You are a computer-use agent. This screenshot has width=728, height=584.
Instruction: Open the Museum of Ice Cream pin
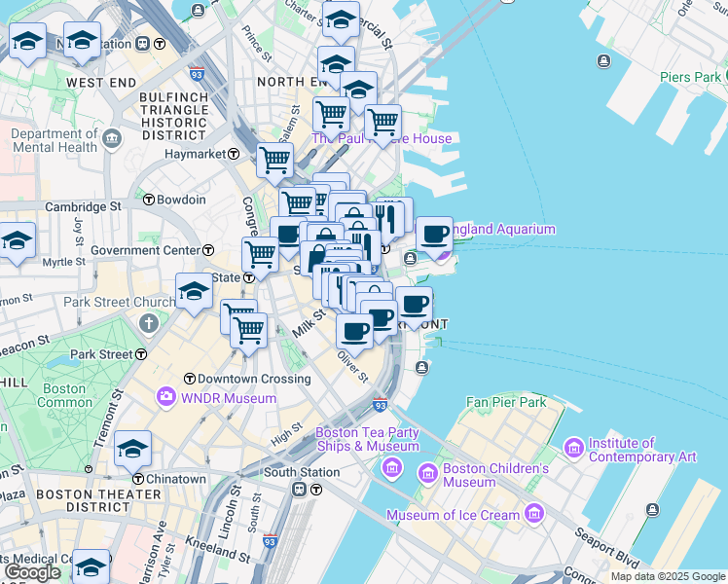click(534, 514)
